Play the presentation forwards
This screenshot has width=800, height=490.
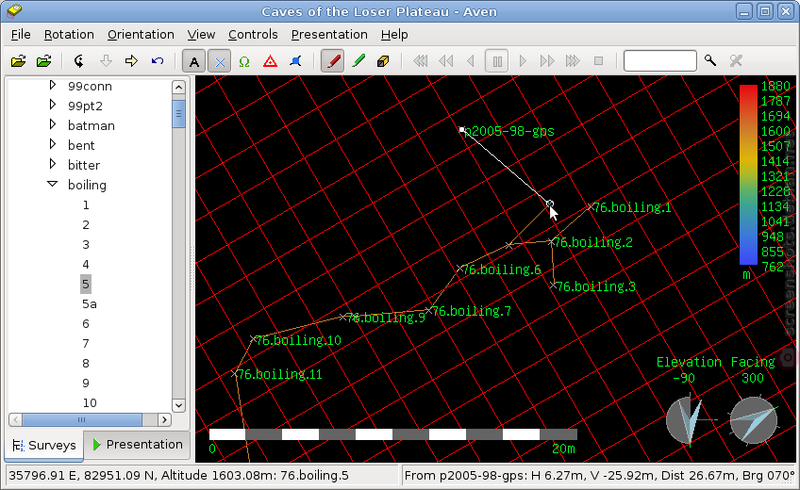point(522,61)
